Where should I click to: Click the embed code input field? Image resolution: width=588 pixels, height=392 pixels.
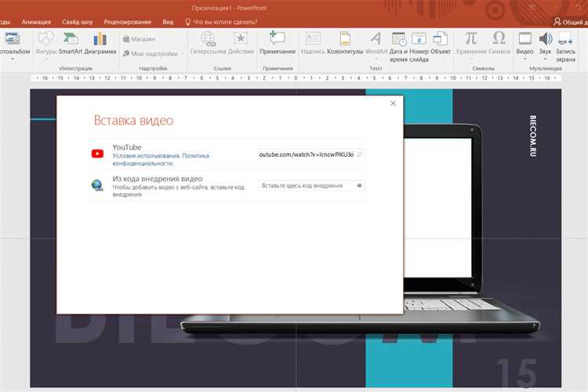click(x=311, y=185)
